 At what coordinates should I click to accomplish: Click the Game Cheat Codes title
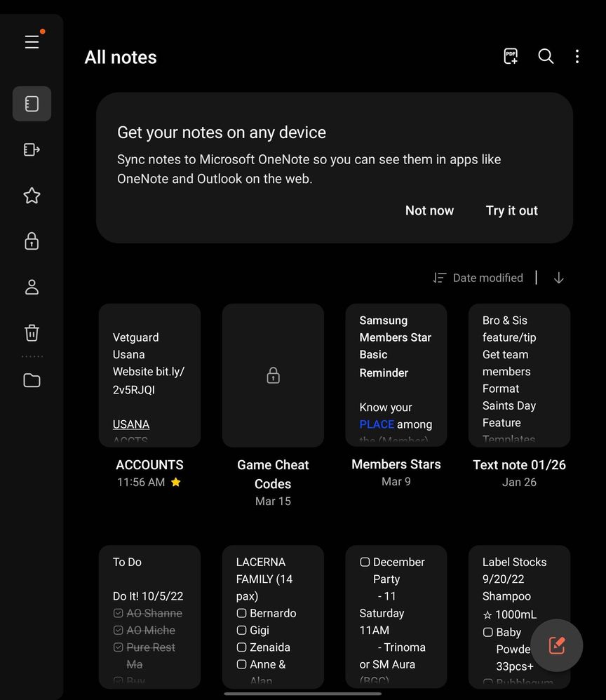273,474
